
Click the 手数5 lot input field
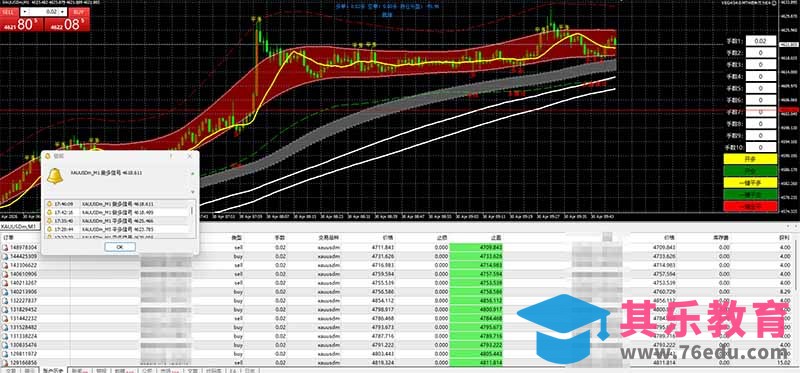(761, 88)
